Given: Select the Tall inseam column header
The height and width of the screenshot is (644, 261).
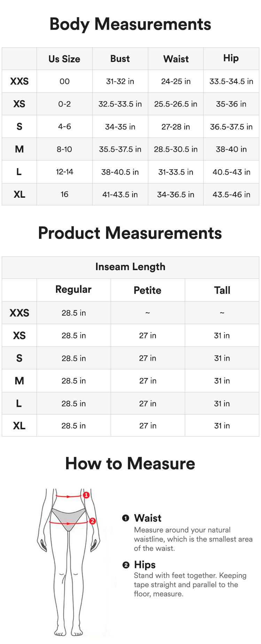Looking at the screenshot, I should point(222,290).
